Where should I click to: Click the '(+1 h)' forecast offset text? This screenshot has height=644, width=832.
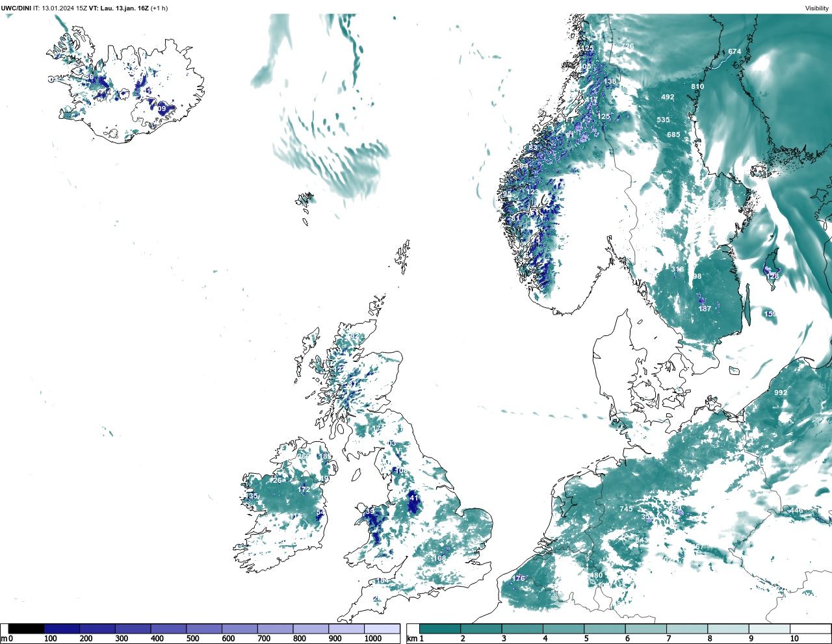point(159,8)
